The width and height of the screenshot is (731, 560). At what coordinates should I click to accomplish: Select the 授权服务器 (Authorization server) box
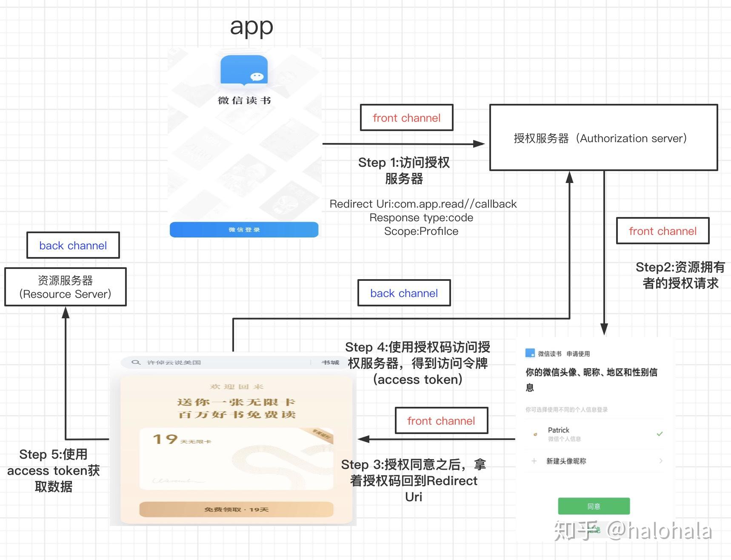pyautogui.click(x=603, y=137)
